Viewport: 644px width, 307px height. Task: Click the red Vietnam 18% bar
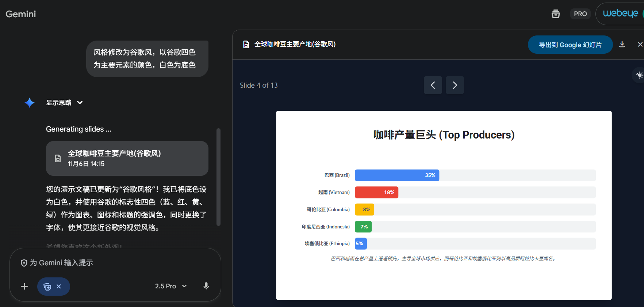pyautogui.click(x=376, y=192)
